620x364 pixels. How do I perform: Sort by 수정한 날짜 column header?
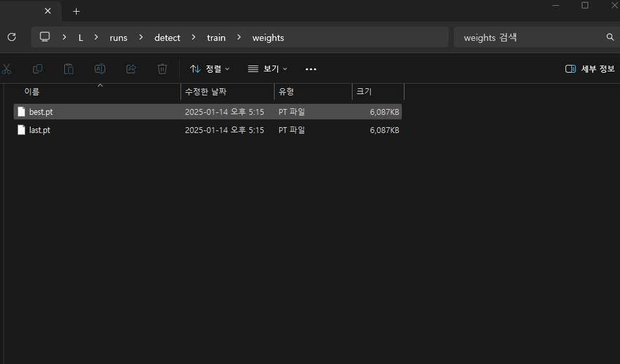[227, 91]
